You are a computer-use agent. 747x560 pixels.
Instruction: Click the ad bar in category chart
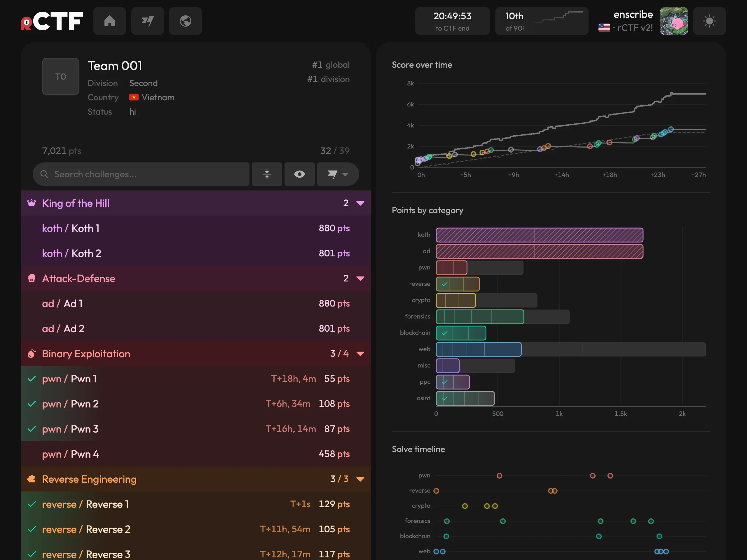tap(539, 251)
